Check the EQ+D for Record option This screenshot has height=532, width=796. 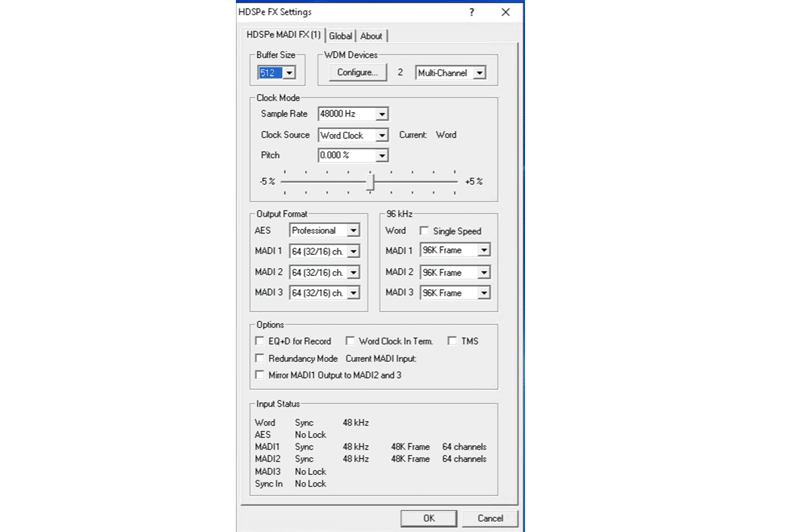(x=260, y=340)
